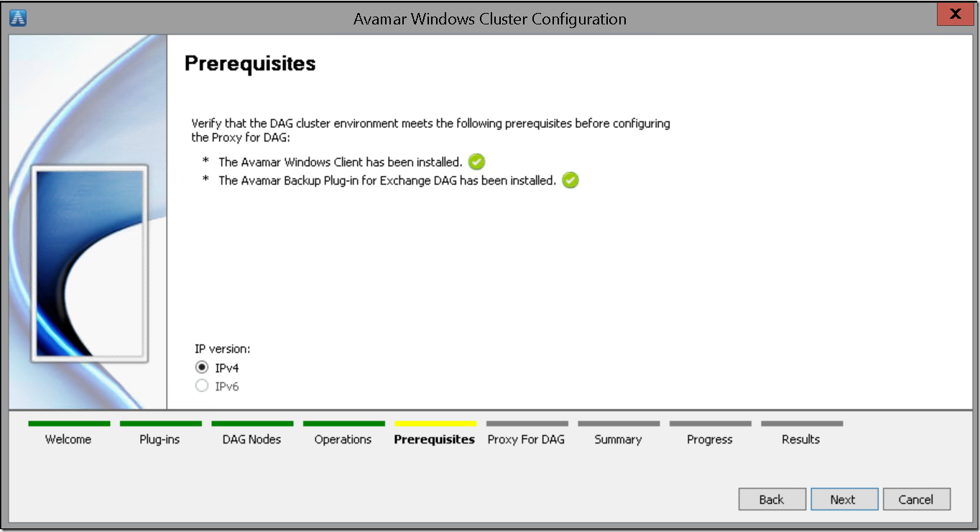Close the Avamar Windows Cluster Configuration window

[956, 14]
